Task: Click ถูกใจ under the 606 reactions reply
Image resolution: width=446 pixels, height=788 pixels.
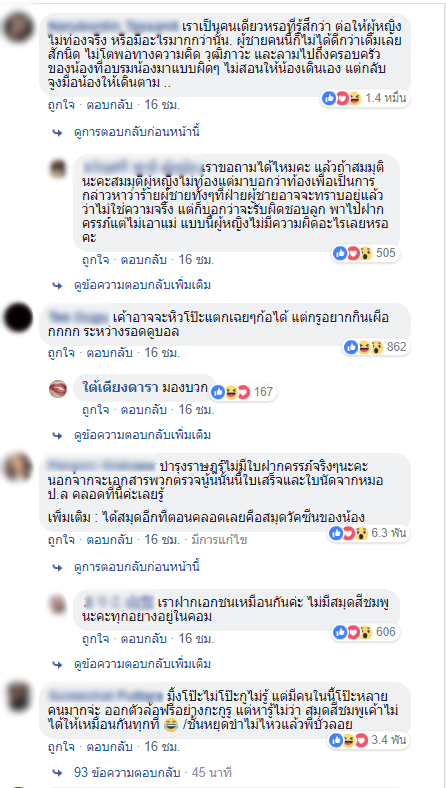Action: click(96, 639)
